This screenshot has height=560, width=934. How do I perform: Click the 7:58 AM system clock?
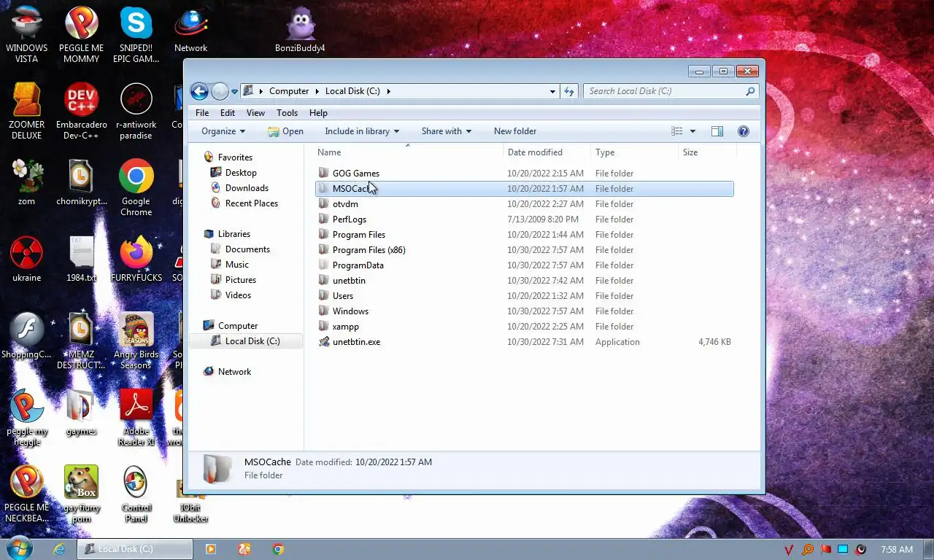click(x=897, y=549)
